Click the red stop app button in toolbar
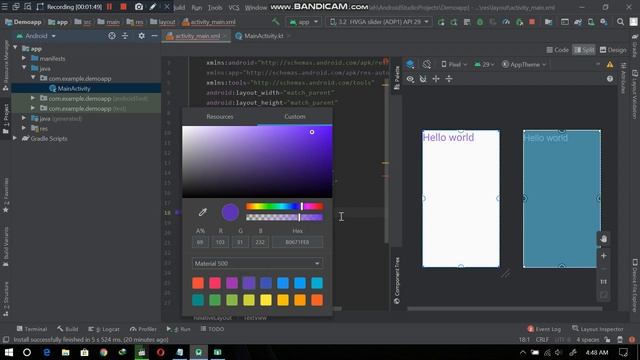This screenshot has width=640, height=360. tap(532, 22)
